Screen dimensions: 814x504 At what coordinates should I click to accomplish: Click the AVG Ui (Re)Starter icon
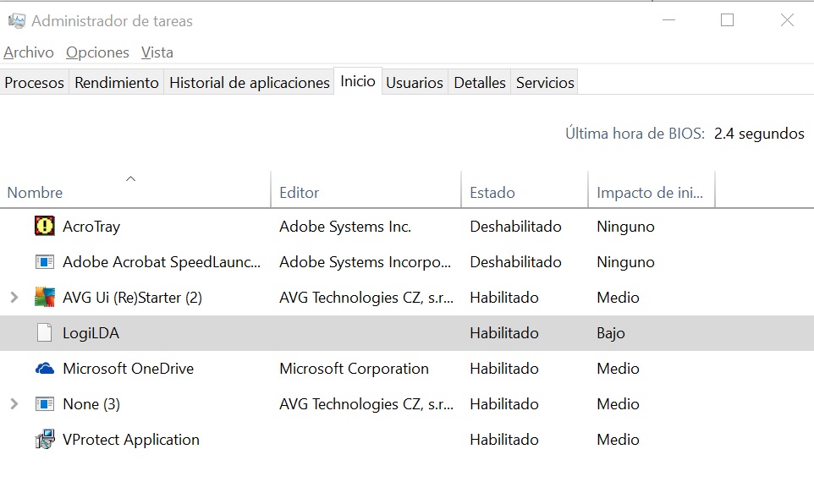(44, 298)
